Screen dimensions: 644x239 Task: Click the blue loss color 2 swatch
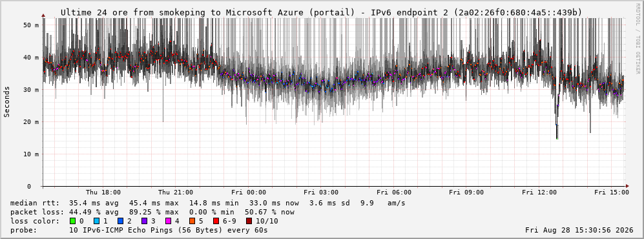tap(120, 221)
